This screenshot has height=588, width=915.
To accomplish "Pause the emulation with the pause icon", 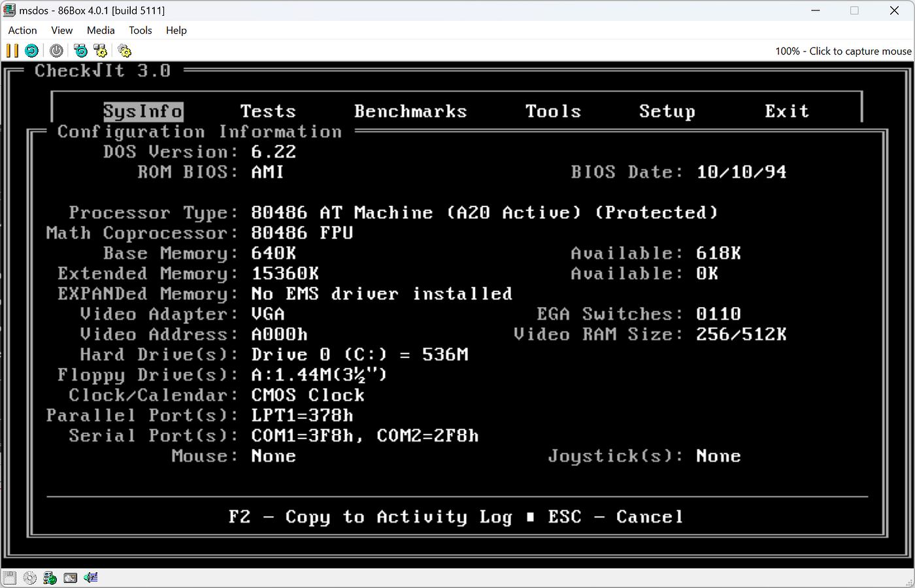I will [x=12, y=51].
